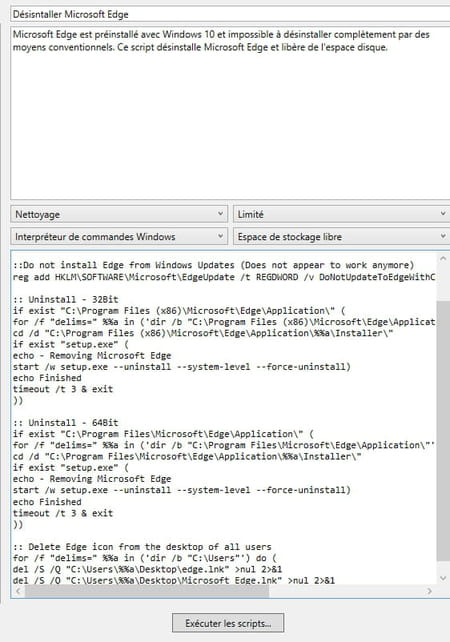
Task: Click the Limité dropdown's chevron arrow
Action: [443, 214]
